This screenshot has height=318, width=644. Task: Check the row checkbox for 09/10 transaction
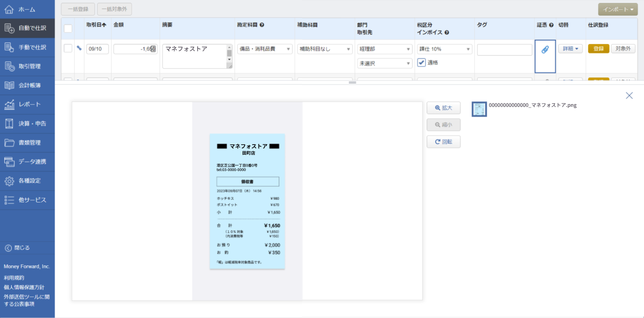tap(68, 48)
